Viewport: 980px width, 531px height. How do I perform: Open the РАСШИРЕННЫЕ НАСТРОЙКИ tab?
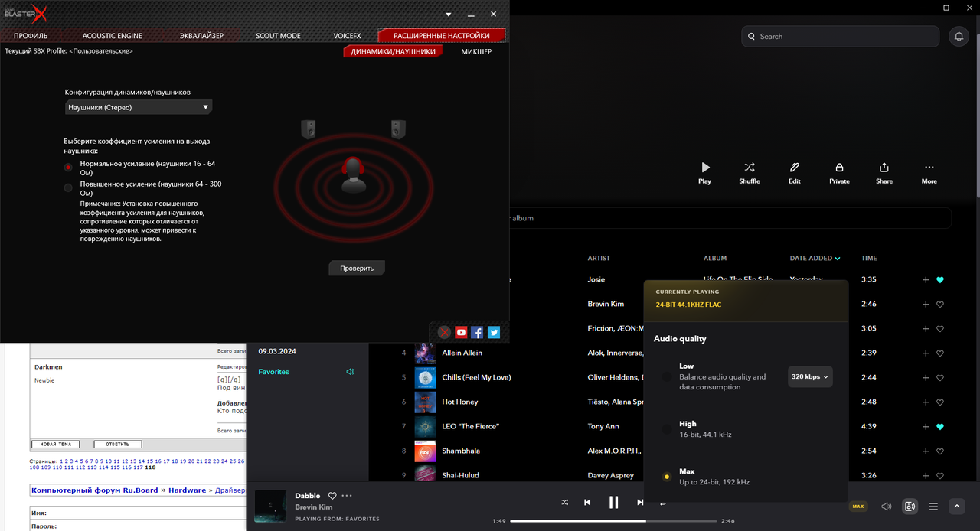click(442, 36)
